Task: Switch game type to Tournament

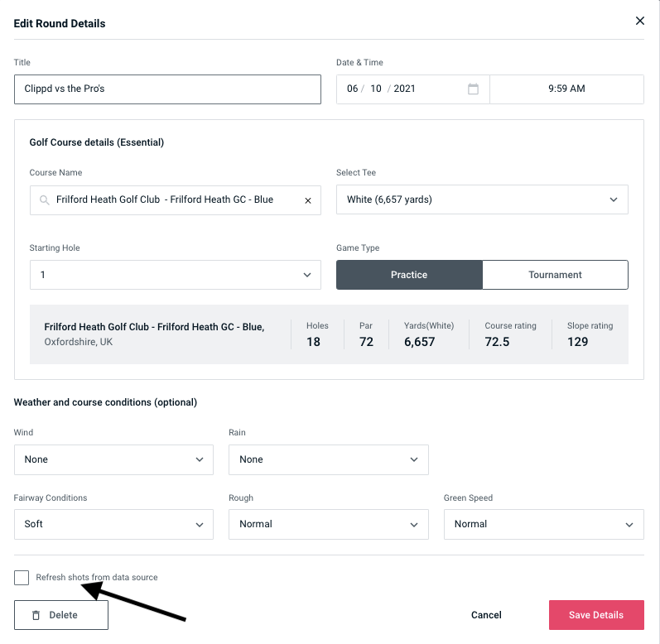Action: point(555,275)
